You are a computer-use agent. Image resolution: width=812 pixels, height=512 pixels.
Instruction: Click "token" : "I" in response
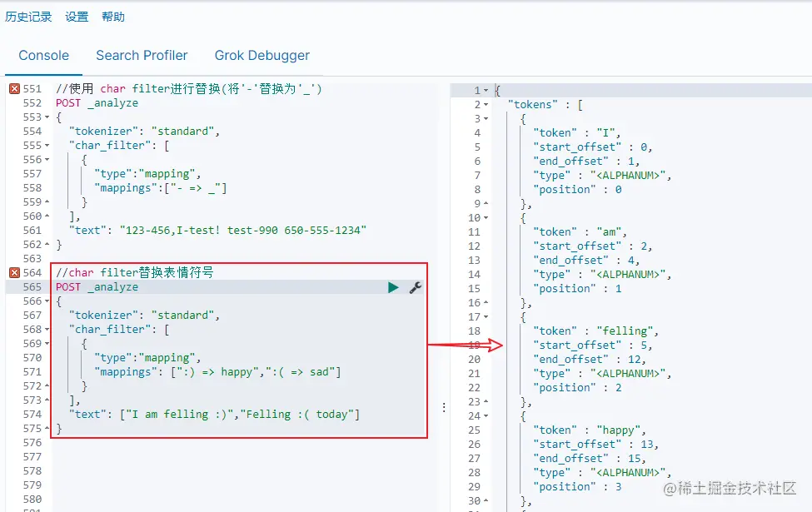pyautogui.click(x=577, y=133)
